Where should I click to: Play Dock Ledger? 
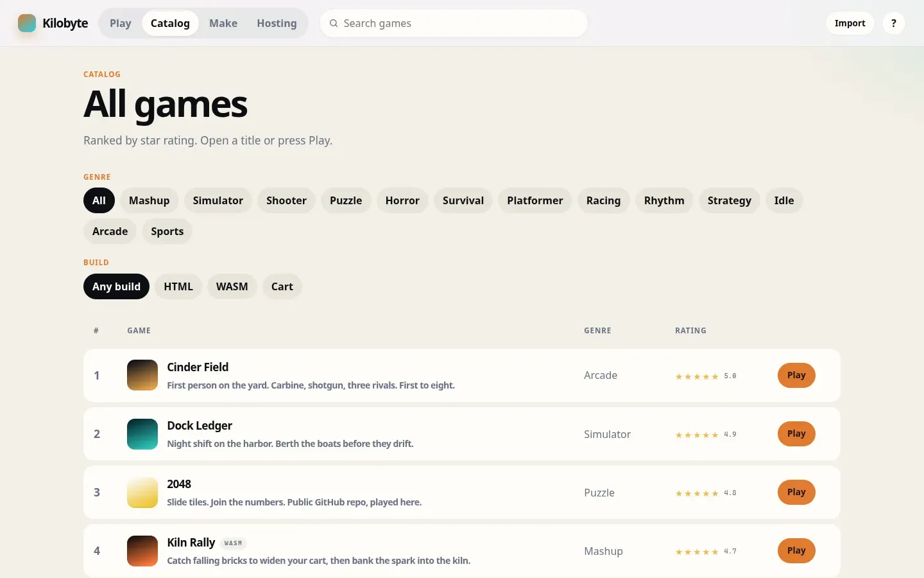point(796,433)
